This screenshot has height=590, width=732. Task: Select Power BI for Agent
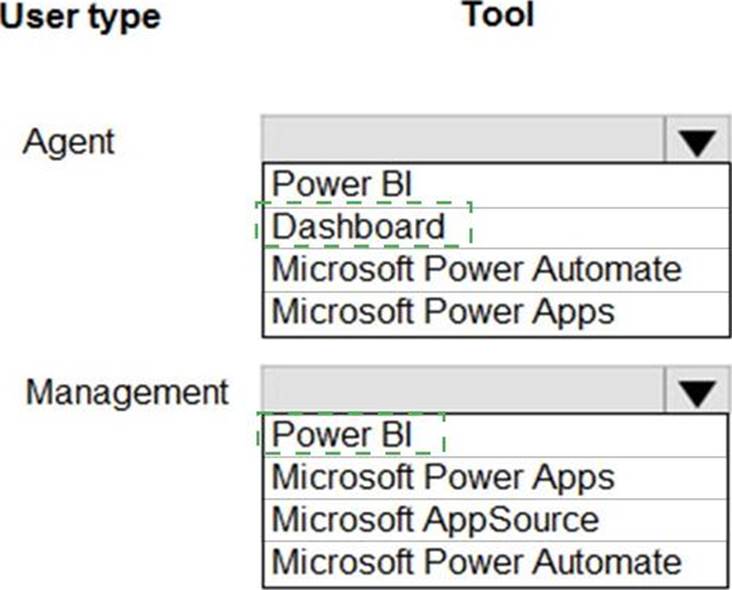(342, 185)
